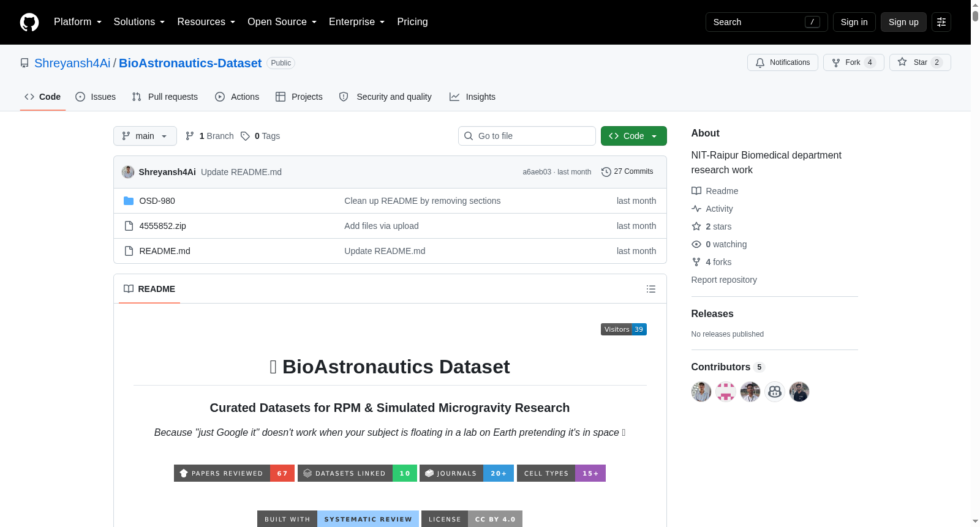Focus the Go to file field
Image resolution: width=980 pixels, height=527 pixels.
(527, 136)
